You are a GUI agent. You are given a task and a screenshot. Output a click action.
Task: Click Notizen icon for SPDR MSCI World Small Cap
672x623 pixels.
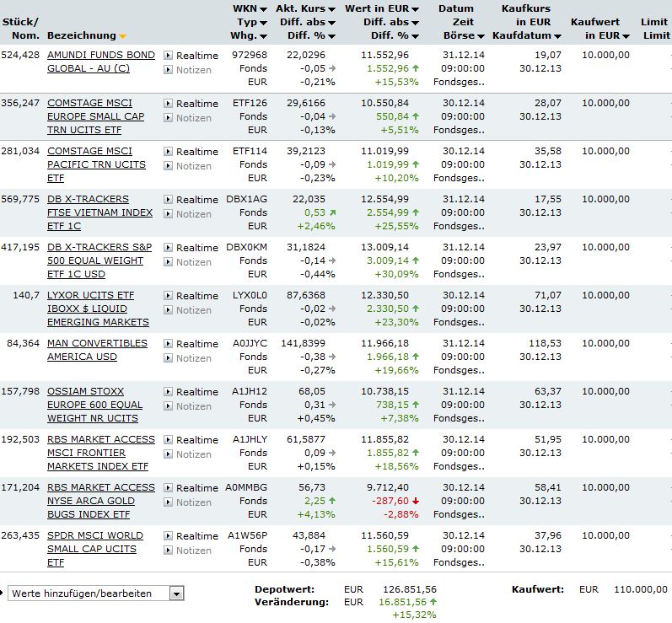169,550
